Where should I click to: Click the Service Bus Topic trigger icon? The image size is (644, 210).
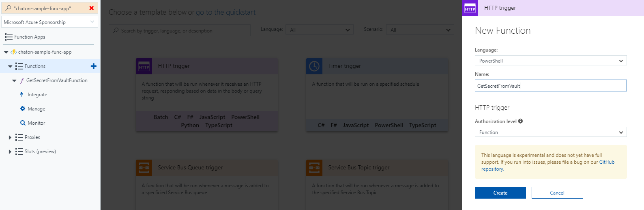(x=314, y=168)
